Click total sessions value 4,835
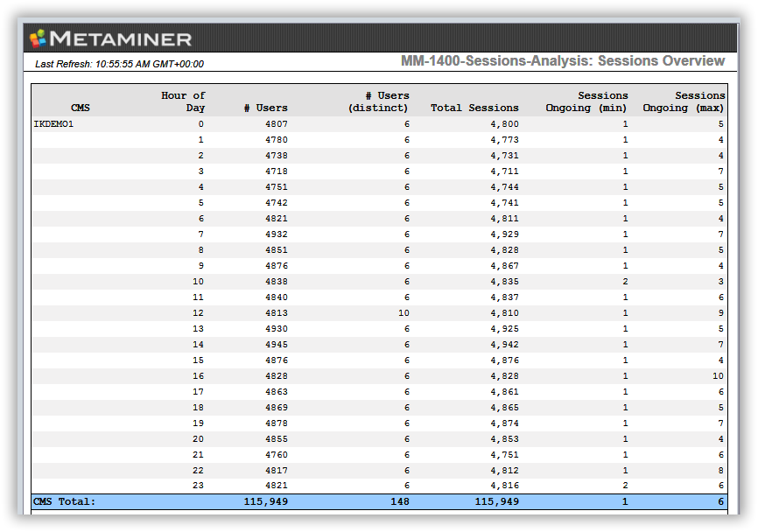Screen dimensions: 758x532 [504, 282]
